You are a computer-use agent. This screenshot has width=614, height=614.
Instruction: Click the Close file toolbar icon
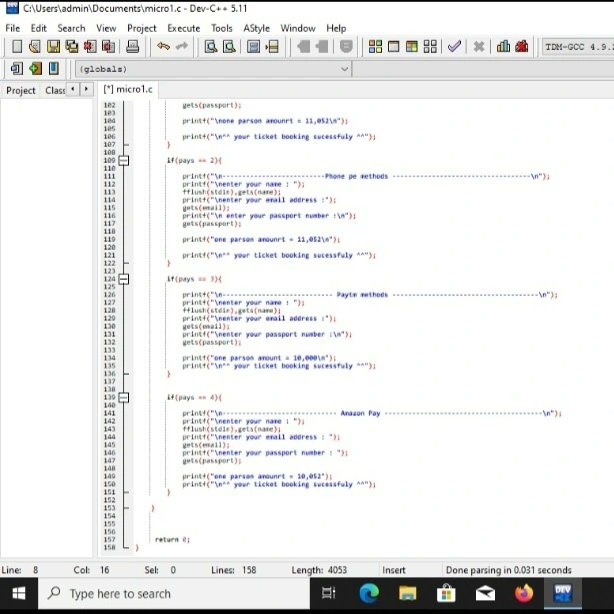click(90, 47)
